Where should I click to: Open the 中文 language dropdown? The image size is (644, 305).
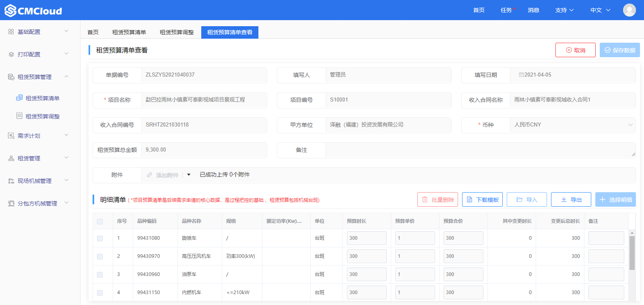click(x=601, y=10)
